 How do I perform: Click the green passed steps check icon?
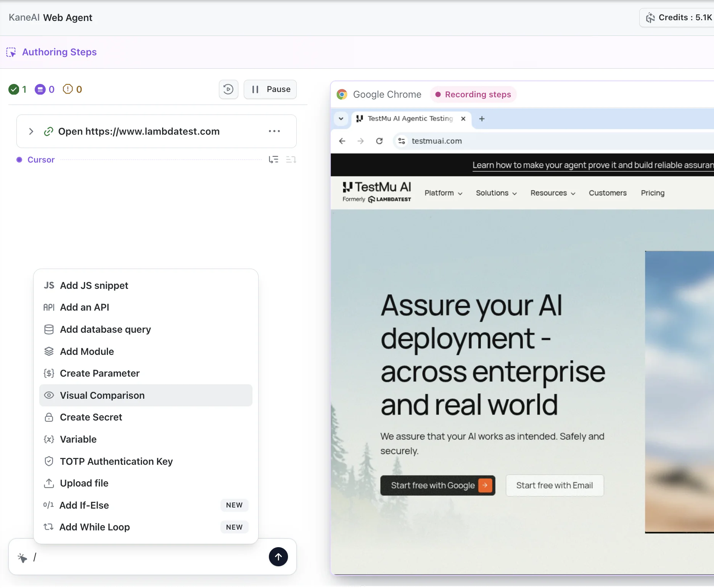coord(14,89)
